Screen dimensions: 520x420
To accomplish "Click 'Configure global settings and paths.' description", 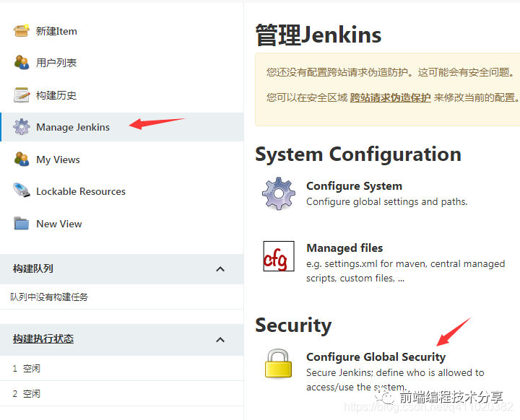I will click(x=386, y=201).
